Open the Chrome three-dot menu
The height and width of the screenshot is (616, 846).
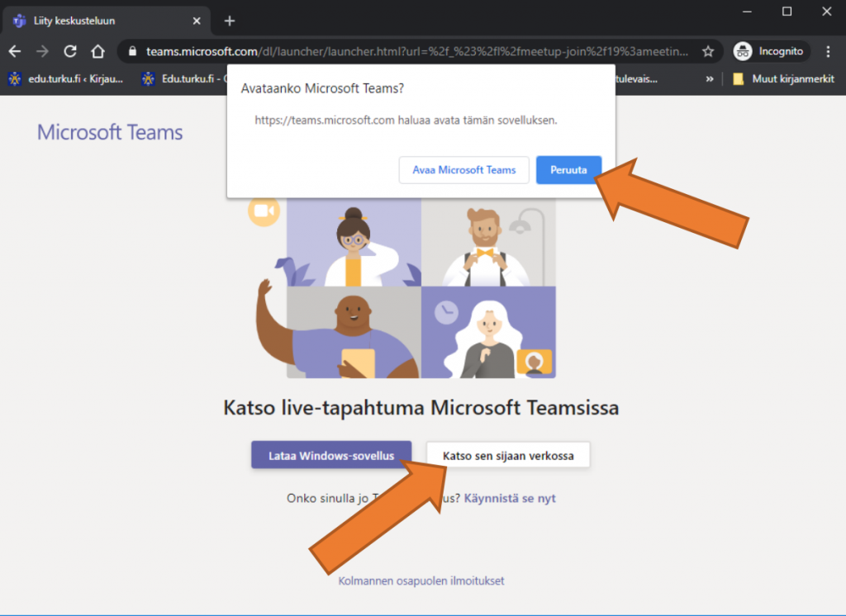click(x=828, y=51)
